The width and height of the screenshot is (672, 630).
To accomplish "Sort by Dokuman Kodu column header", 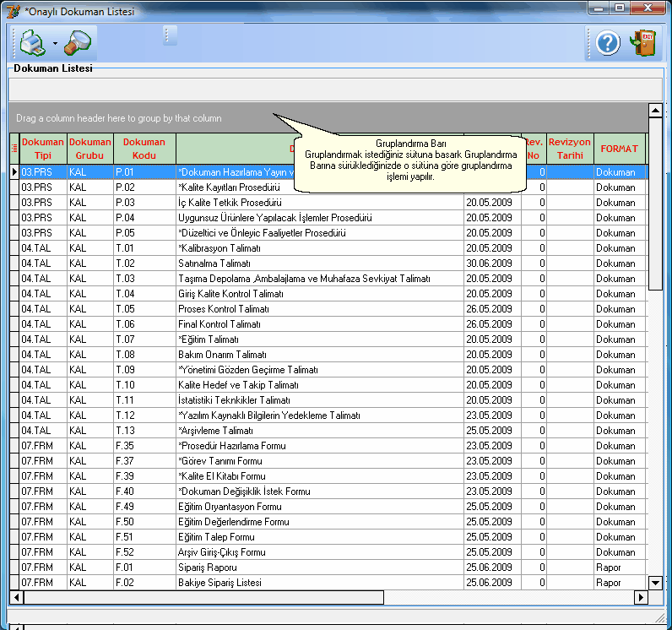I will point(144,149).
